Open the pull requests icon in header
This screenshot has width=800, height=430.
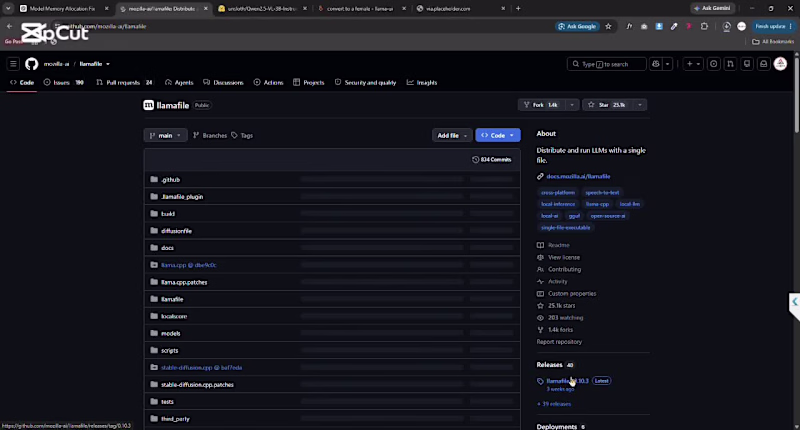click(730, 64)
